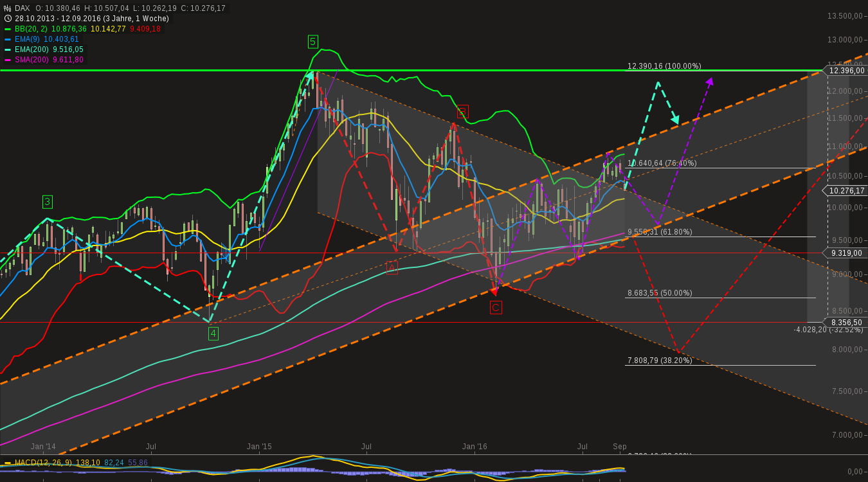The height and width of the screenshot is (482, 868).
Task: Click the MACD value 138,10
Action: click(87, 463)
